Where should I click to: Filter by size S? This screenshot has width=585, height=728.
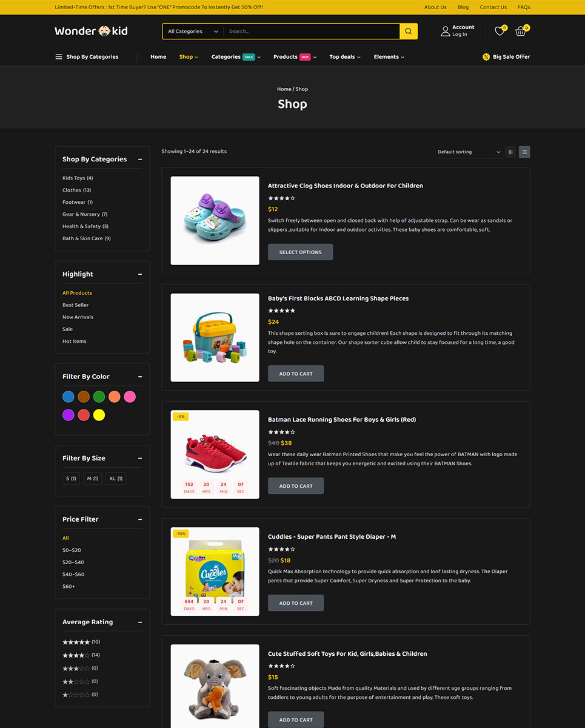coord(71,479)
